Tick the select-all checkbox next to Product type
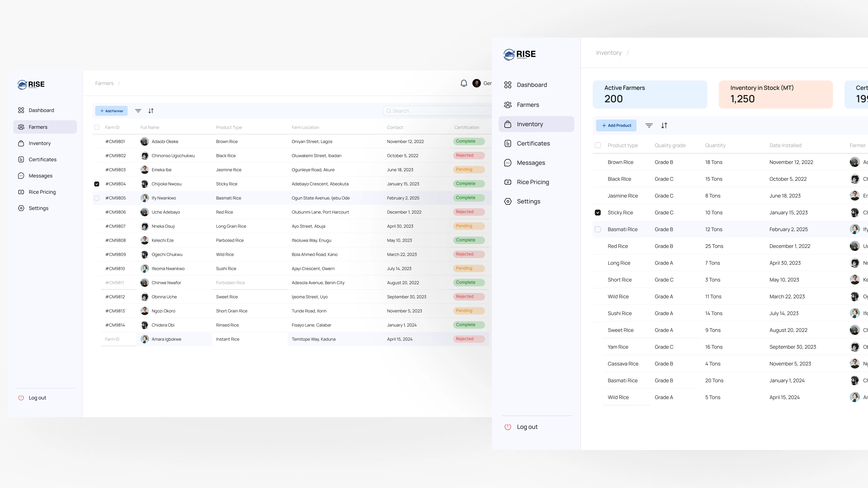The width and height of the screenshot is (868, 488). pyautogui.click(x=598, y=145)
